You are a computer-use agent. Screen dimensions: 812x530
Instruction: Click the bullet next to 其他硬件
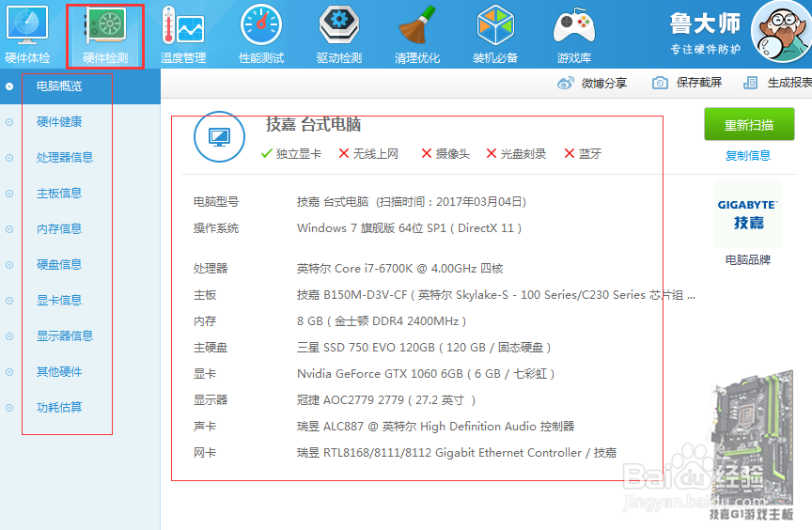pyautogui.click(x=9, y=372)
